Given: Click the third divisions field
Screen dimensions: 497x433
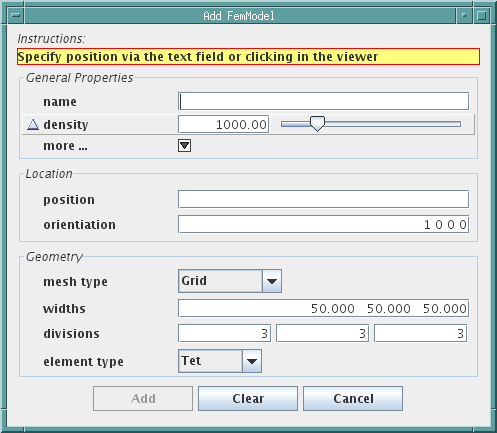Looking at the screenshot, I should pos(420,333).
